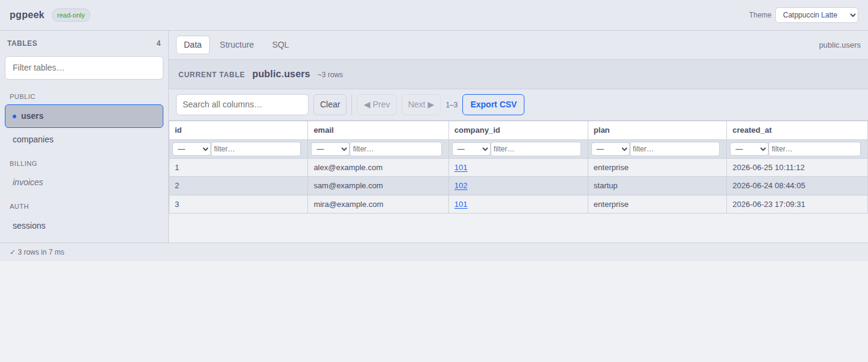Click timestamp 2026-06-23 17:09:31
This screenshot has width=868, height=362.
coord(797,204)
